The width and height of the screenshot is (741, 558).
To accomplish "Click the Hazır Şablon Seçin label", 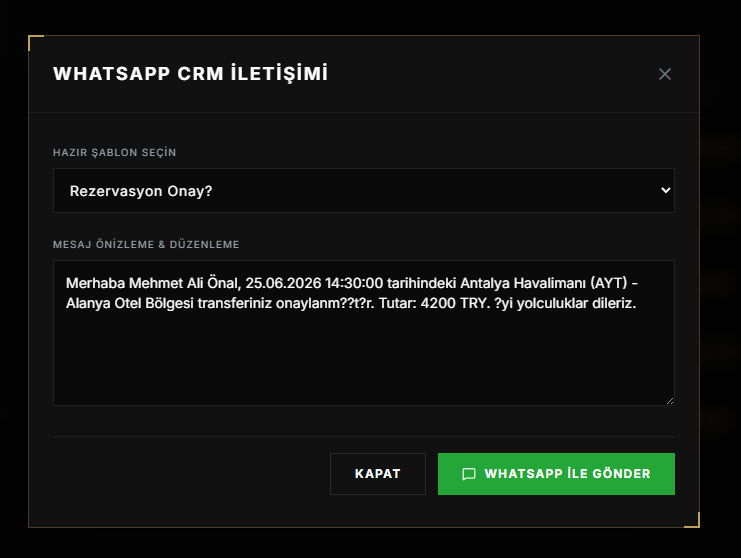I will [114, 153].
